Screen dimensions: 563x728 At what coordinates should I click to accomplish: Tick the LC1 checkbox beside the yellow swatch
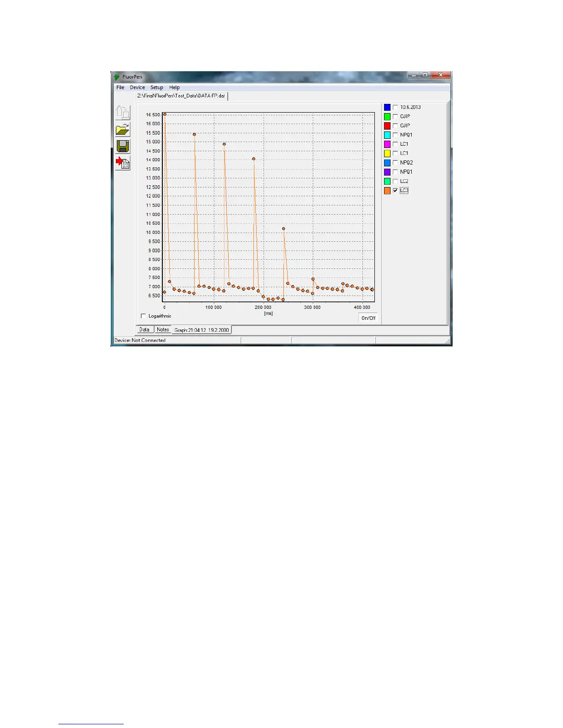395,153
